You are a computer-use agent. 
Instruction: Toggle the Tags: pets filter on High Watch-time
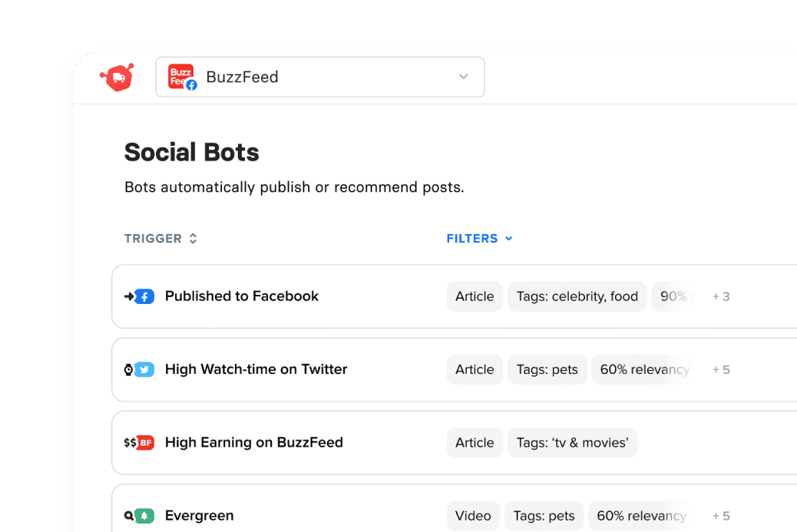click(547, 369)
